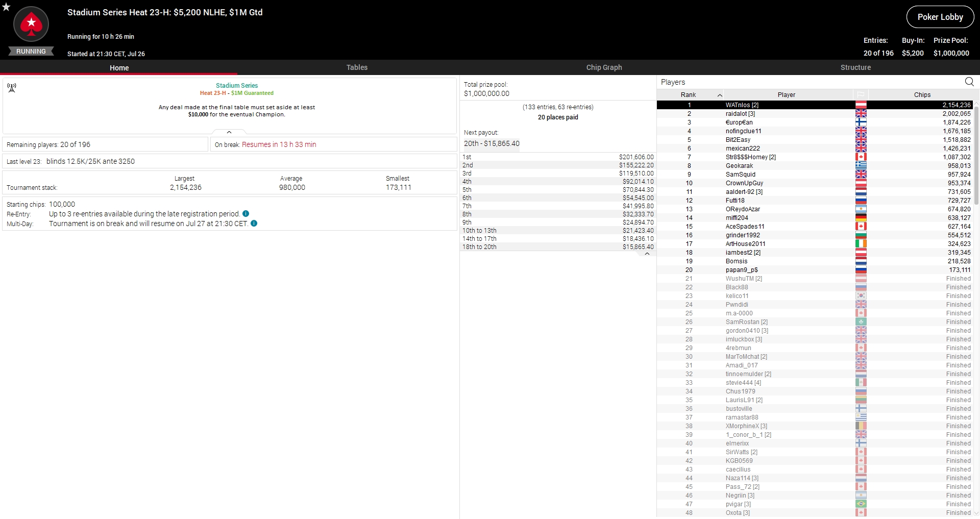980x519 pixels.
Task: Select player SamSquid row
Action: click(815, 175)
